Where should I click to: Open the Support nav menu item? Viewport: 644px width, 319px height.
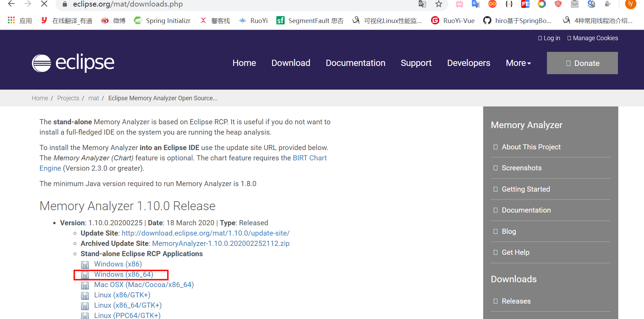click(x=416, y=63)
